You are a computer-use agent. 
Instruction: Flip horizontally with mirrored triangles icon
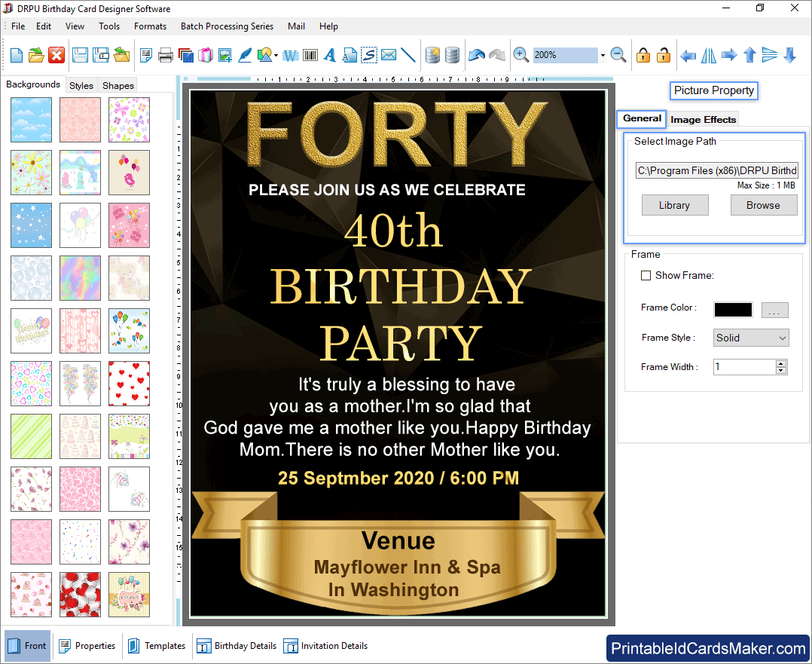click(x=708, y=55)
